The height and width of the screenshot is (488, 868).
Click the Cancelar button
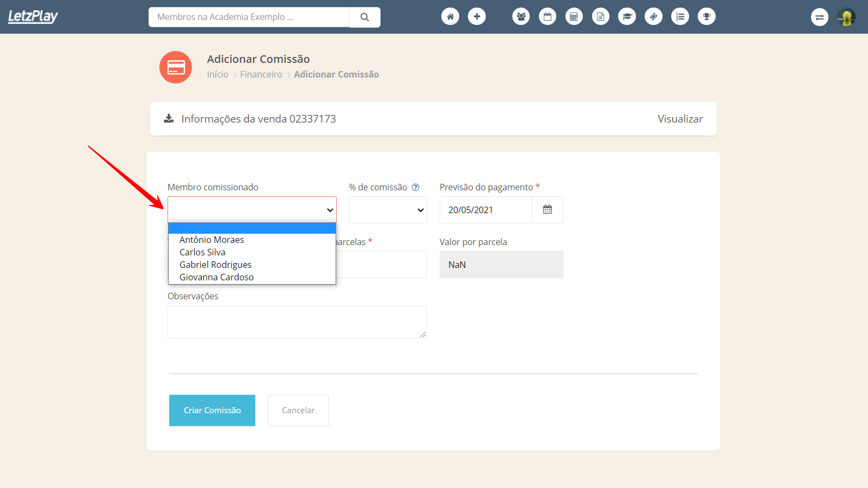click(298, 410)
